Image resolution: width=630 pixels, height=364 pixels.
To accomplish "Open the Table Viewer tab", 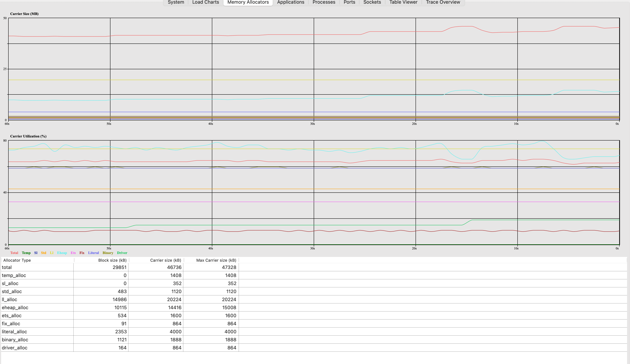I will pos(403,2).
